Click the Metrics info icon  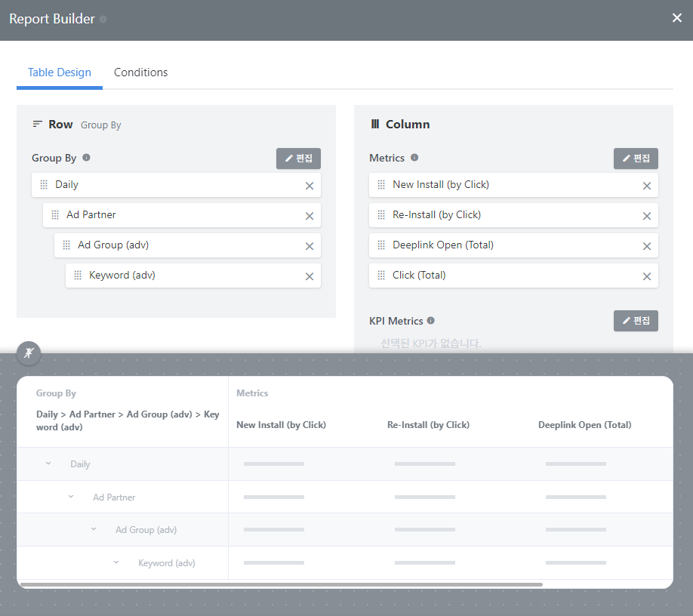[414, 157]
